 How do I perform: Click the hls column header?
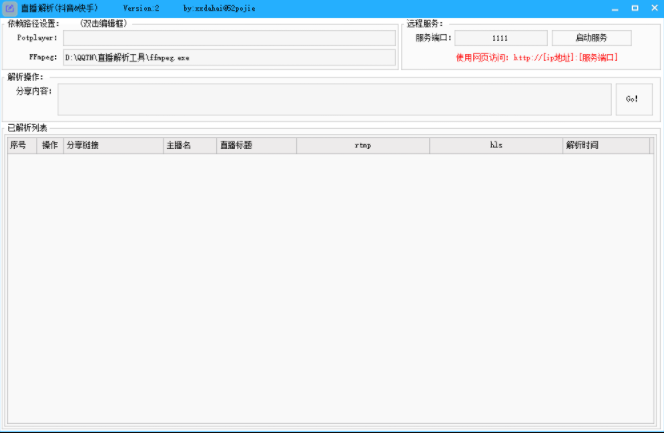(496, 146)
